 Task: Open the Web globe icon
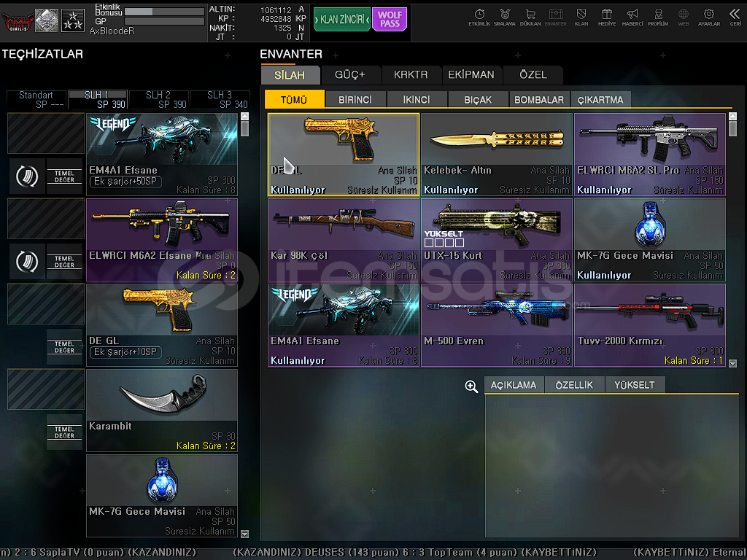[x=683, y=17]
